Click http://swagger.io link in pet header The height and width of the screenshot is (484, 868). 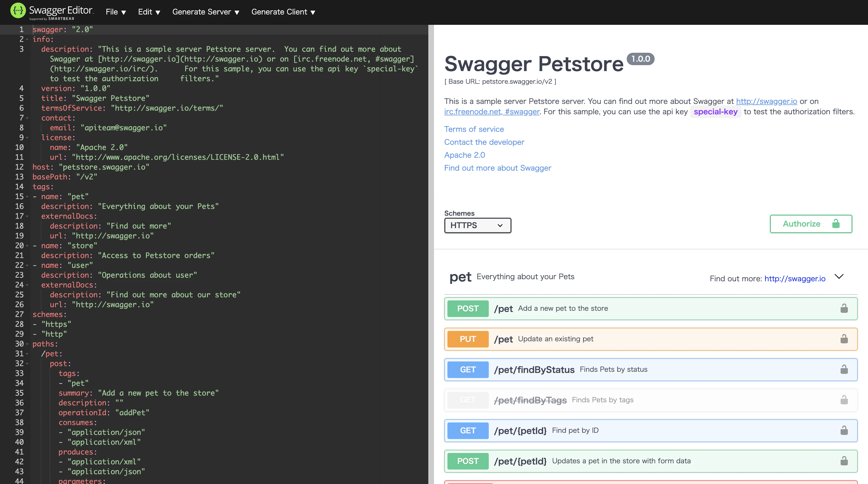click(795, 279)
